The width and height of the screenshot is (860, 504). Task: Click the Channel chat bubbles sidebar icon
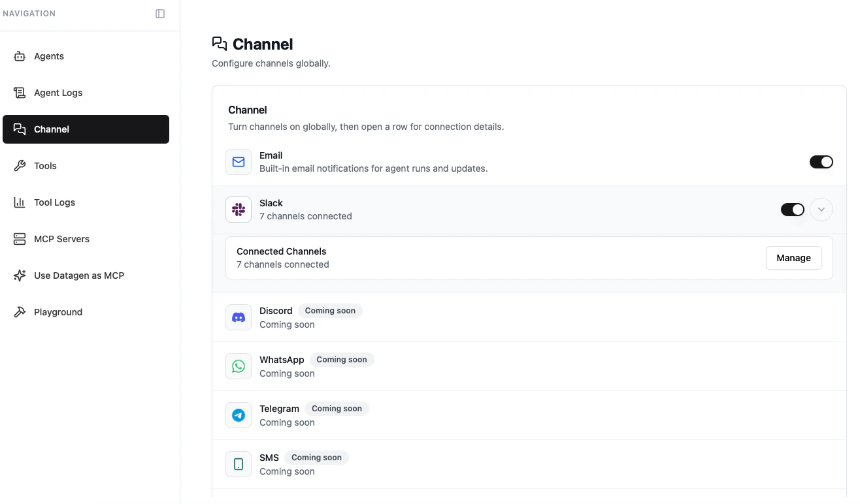point(20,129)
